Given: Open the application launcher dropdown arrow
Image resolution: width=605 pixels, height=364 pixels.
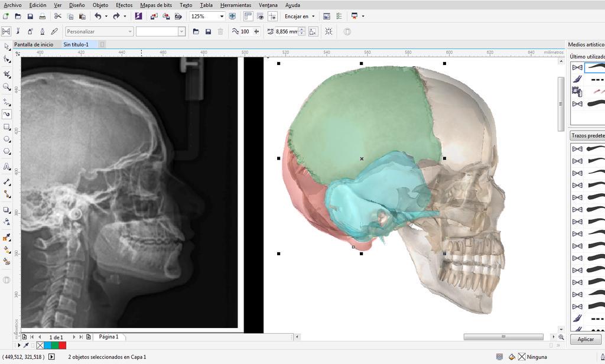Looking at the screenshot, I should point(363,16).
